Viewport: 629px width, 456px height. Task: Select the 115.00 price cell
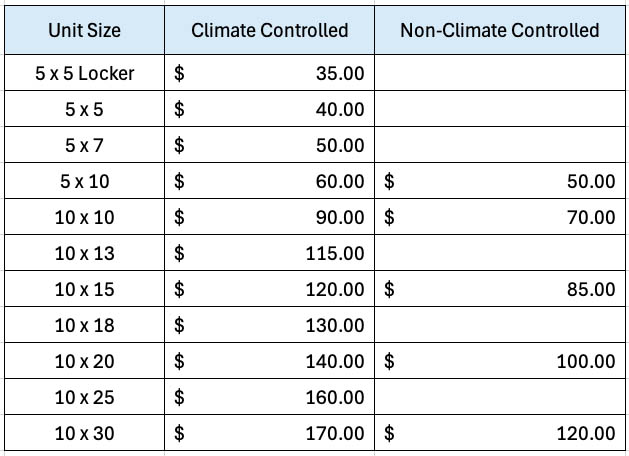click(270, 253)
